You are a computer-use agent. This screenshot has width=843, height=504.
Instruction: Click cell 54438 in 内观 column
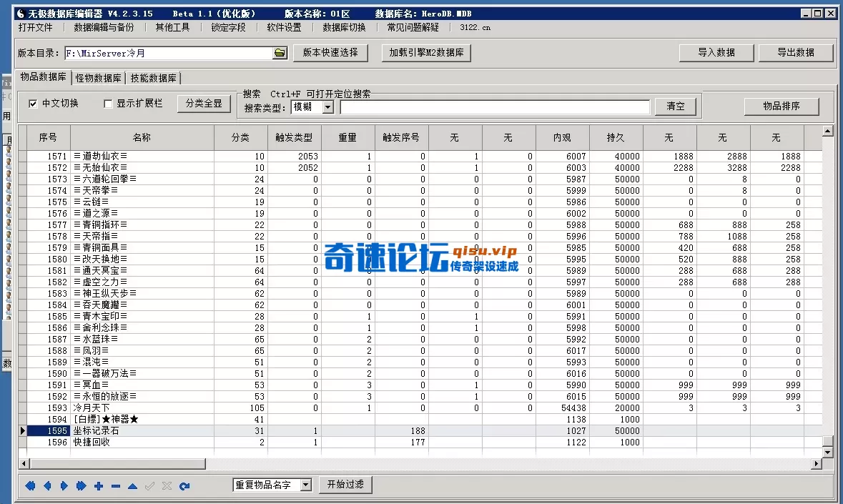click(563, 407)
